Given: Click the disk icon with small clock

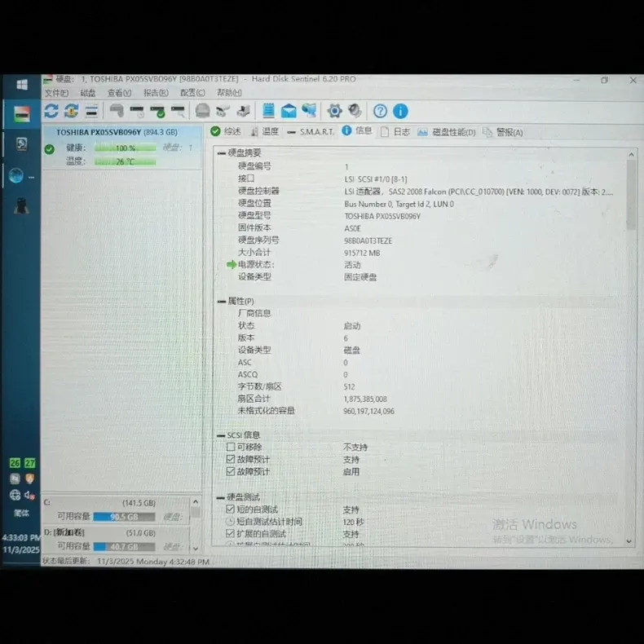Looking at the screenshot, I should pos(137,111).
